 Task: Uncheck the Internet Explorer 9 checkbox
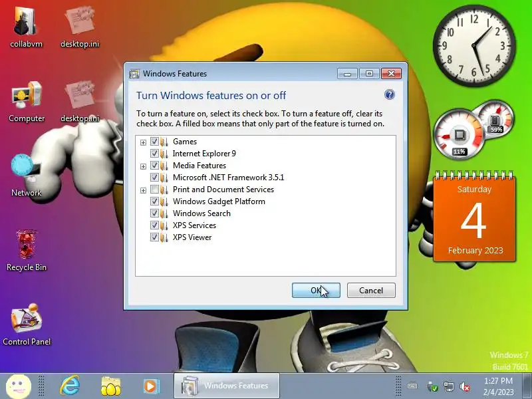coord(154,154)
